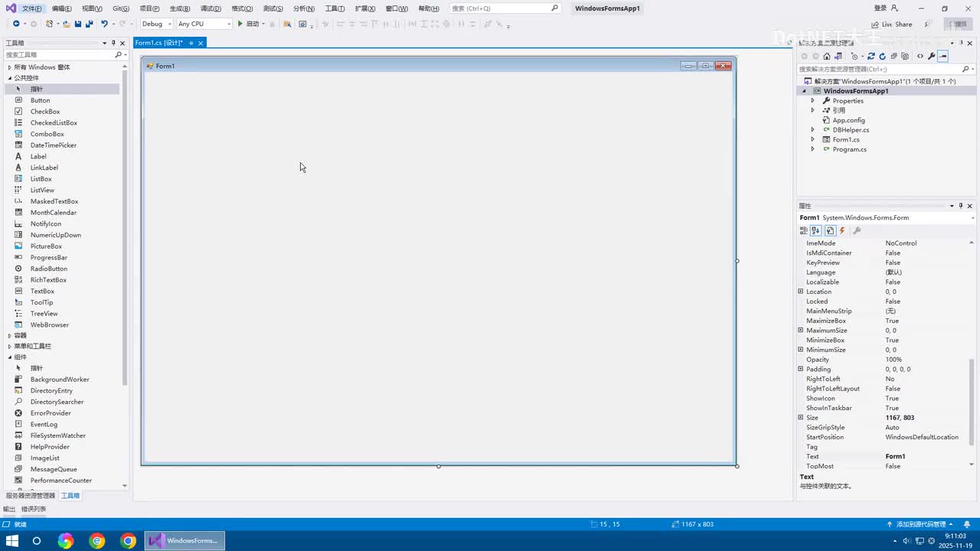Click the Undo icon in the toolbar
The image size is (980, 551).
[104, 24]
